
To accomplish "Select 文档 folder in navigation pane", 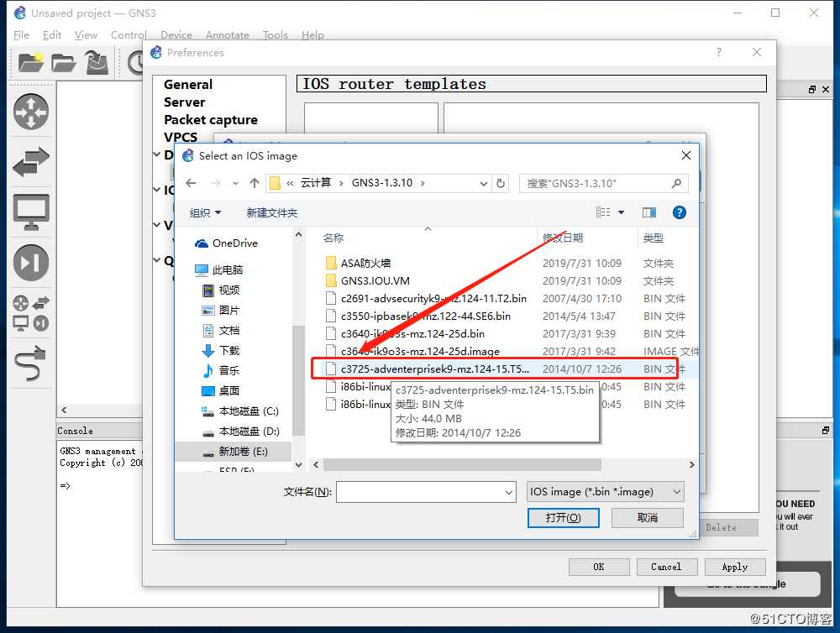I will 221,331.
